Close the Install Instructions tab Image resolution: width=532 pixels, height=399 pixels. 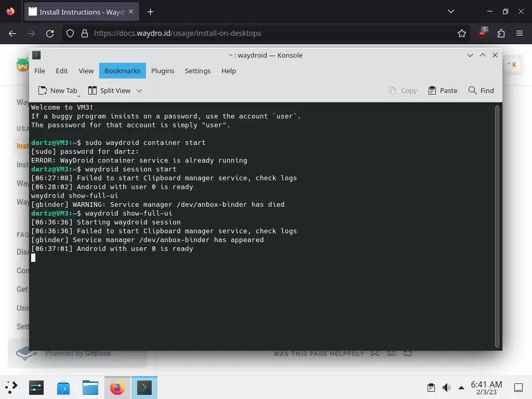tap(131, 11)
